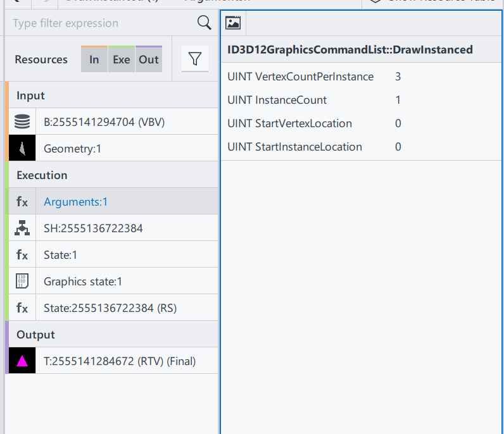Click the fx icon beside Arguments:1

pyautogui.click(x=22, y=202)
